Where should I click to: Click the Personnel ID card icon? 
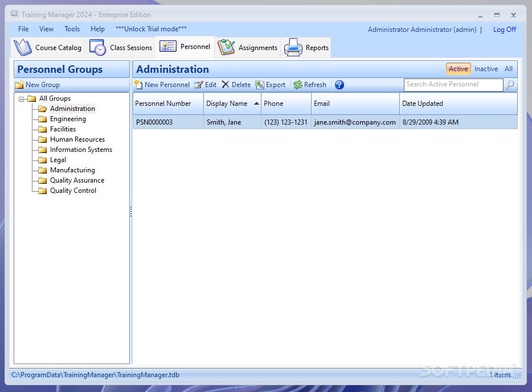168,47
